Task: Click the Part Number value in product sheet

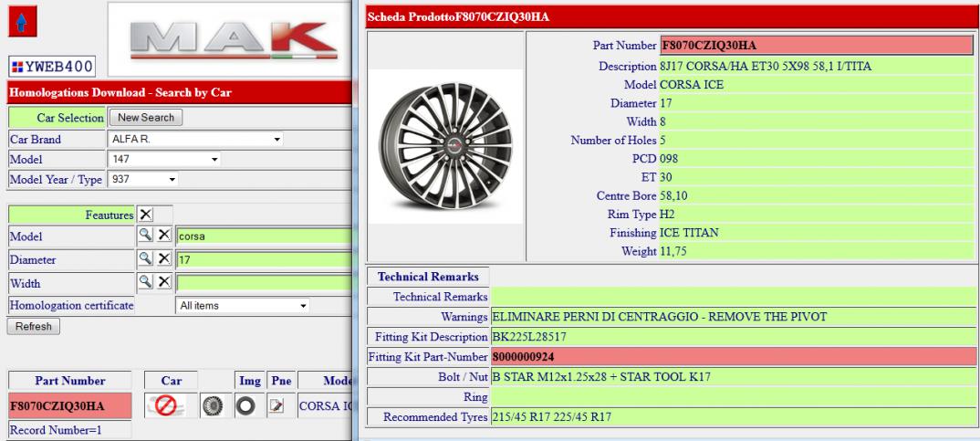Action: pos(817,46)
